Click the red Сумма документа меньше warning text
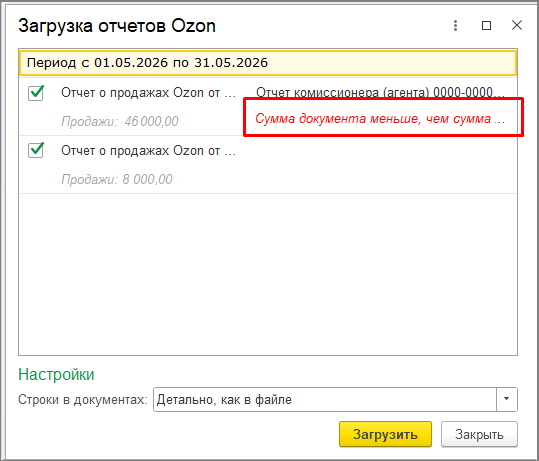539x461 pixels. pos(380,119)
